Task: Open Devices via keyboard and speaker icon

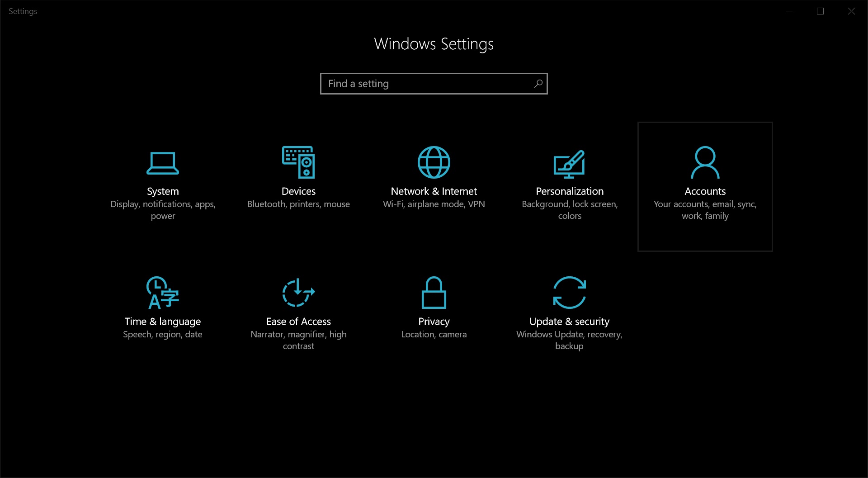Action: click(298, 162)
